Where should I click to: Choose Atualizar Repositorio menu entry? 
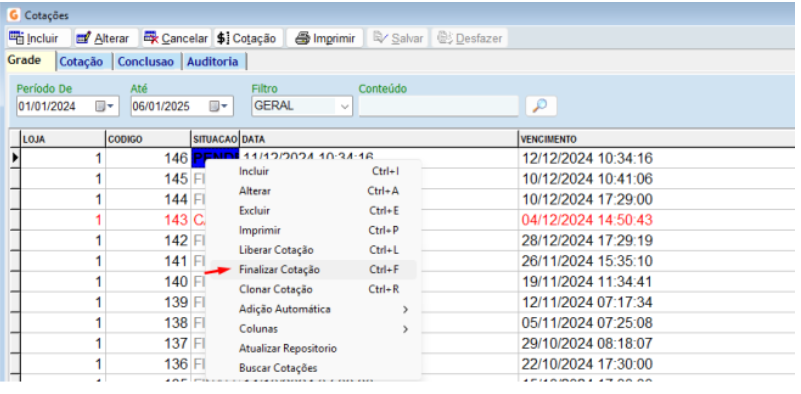tap(313, 349)
